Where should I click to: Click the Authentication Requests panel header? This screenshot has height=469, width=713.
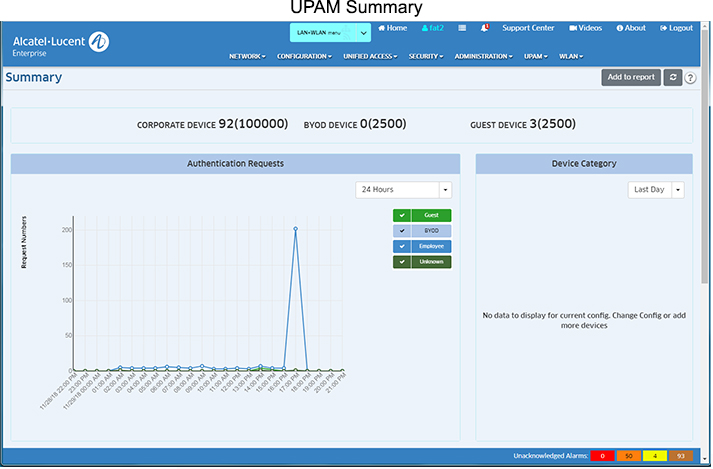point(235,164)
